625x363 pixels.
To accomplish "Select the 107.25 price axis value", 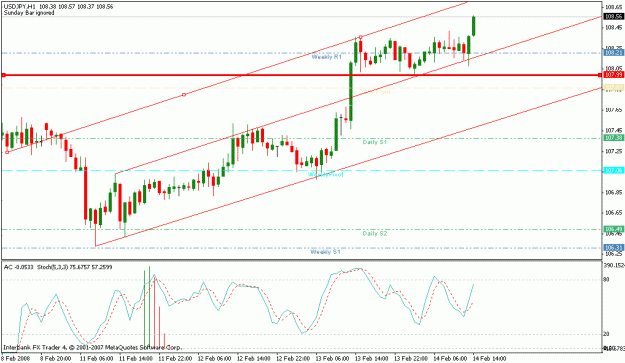I will [x=614, y=151].
